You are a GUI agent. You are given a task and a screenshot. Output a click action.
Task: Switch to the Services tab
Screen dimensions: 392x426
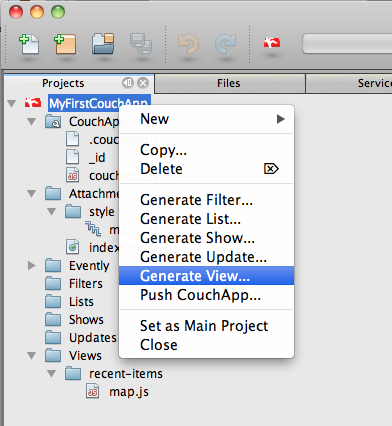point(349,83)
